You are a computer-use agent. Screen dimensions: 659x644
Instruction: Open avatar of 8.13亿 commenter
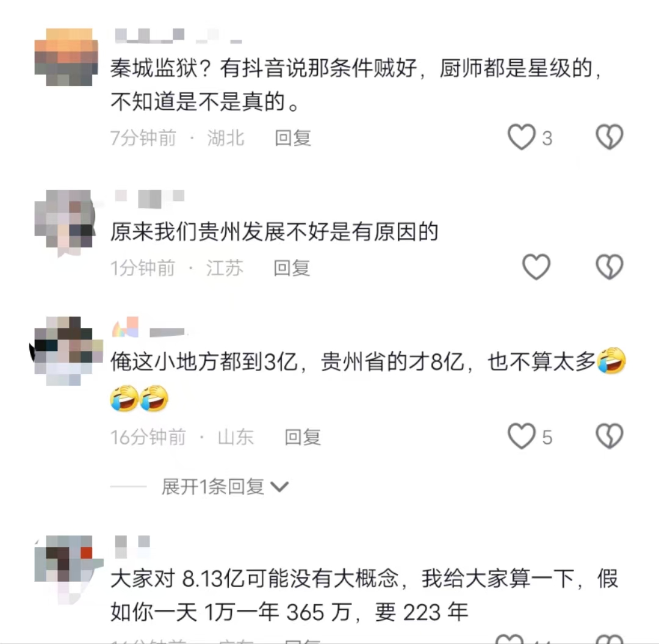click(x=68, y=569)
